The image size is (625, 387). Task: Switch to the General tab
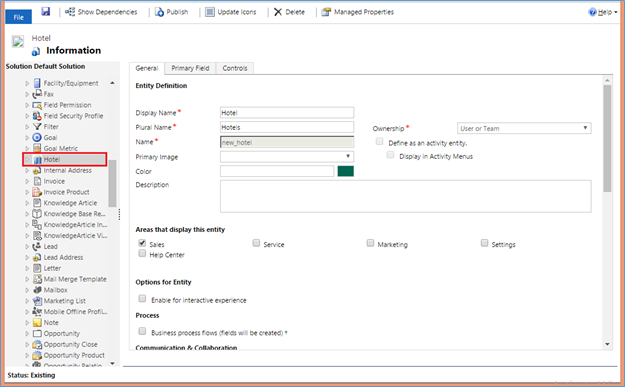tap(147, 68)
